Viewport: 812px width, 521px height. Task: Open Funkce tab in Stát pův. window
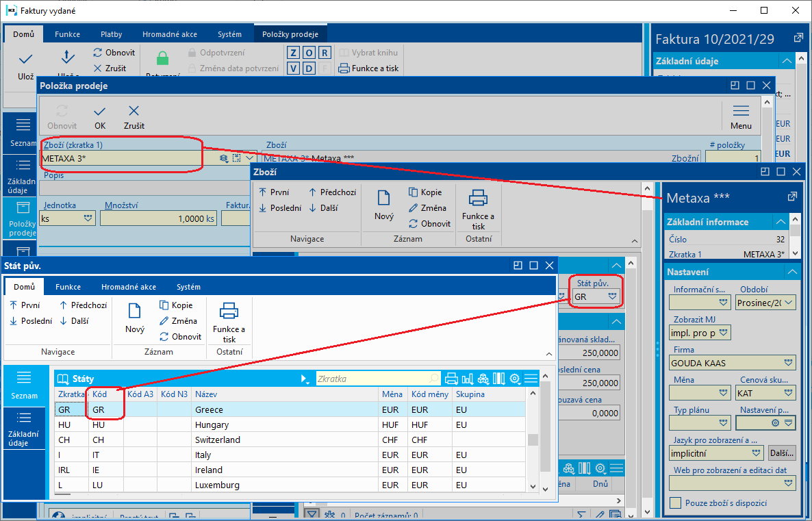click(x=68, y=287)
